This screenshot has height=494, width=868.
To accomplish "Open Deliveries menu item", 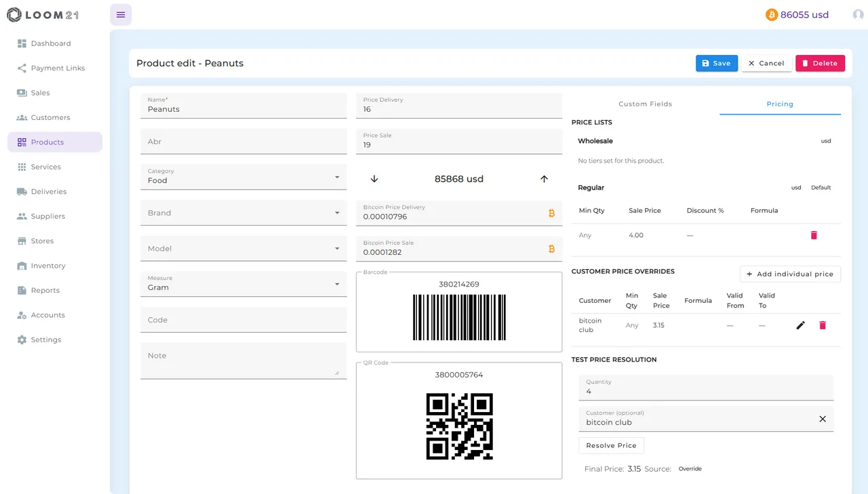I will pos(55,192).
